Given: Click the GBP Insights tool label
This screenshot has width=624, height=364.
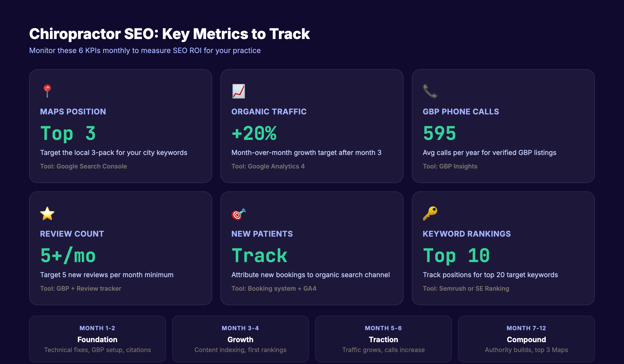Looking at the screenshot, I should point(450,166).
